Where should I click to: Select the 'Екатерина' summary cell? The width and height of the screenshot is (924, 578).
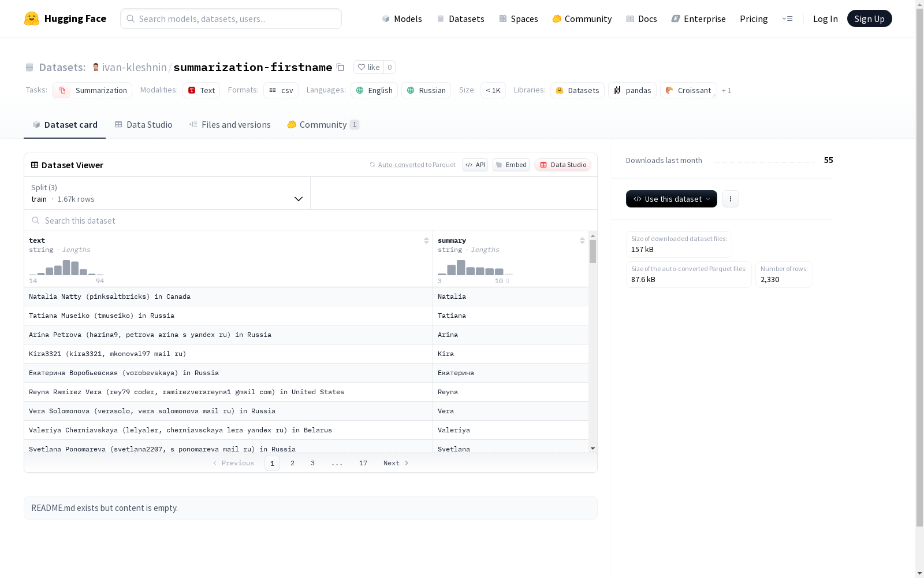tap(511, 373)
